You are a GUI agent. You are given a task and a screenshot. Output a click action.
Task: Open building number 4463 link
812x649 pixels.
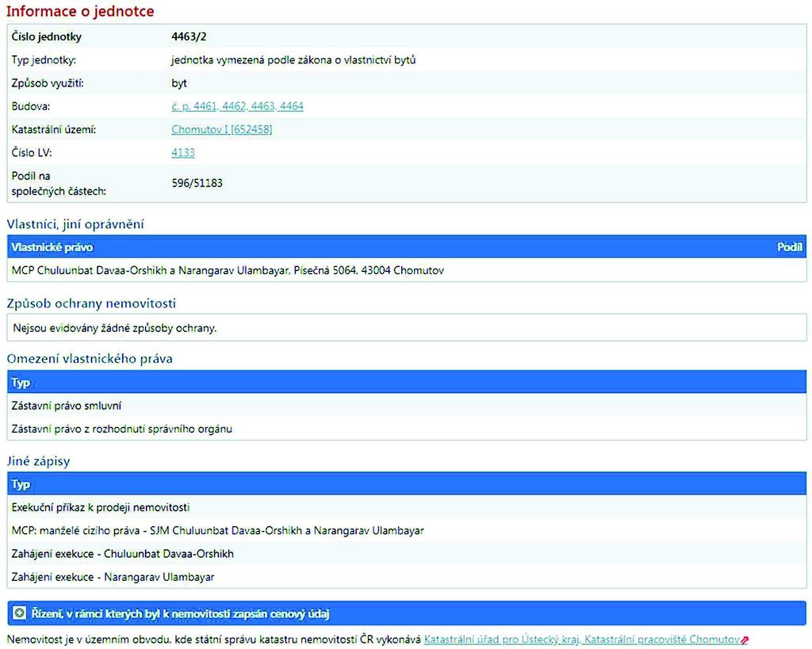[x=263, y=106]
